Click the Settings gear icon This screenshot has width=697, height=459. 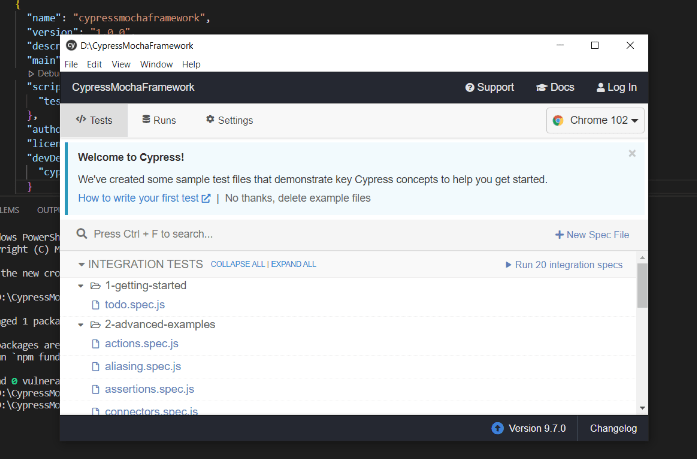click(210, 119)
